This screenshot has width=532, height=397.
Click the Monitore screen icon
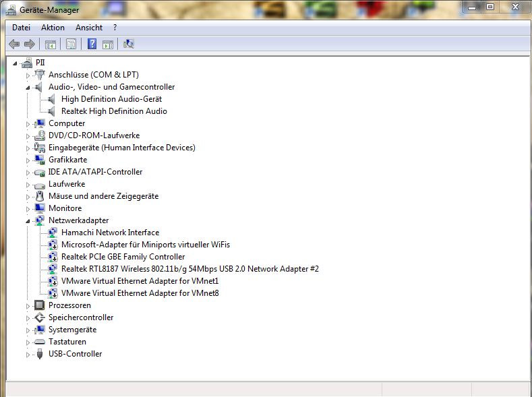[40, 208]
